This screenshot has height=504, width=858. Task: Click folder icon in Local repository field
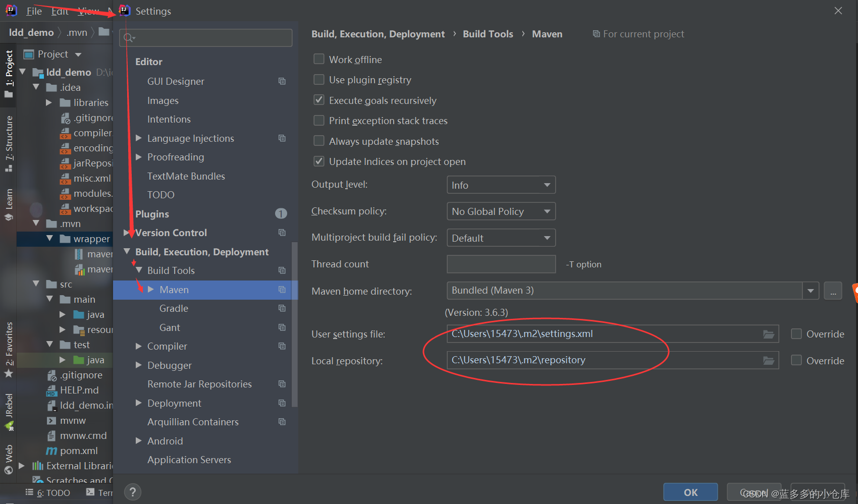[768, 360]
